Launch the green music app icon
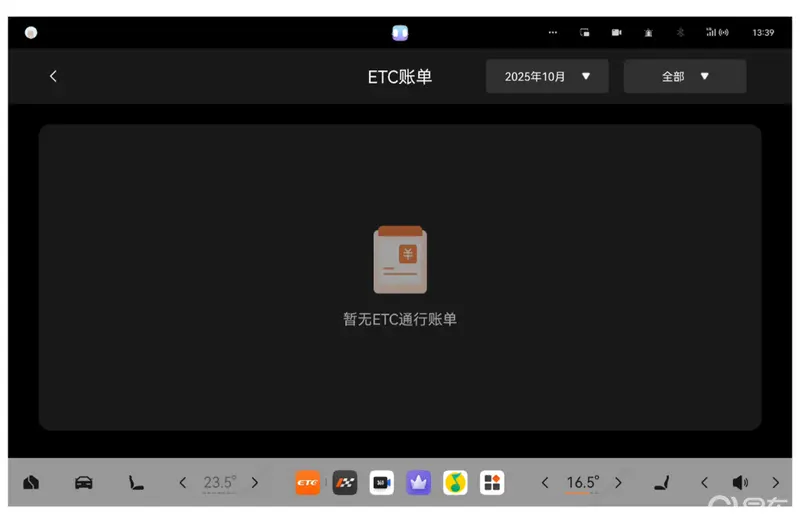Viewport: 800px width, 532px height. [x=456, y=483]
